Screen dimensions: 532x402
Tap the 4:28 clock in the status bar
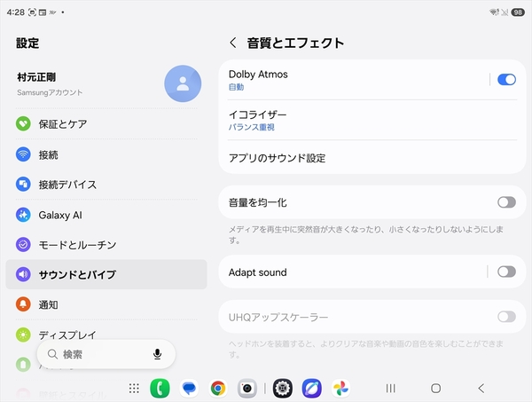point(16,12)
